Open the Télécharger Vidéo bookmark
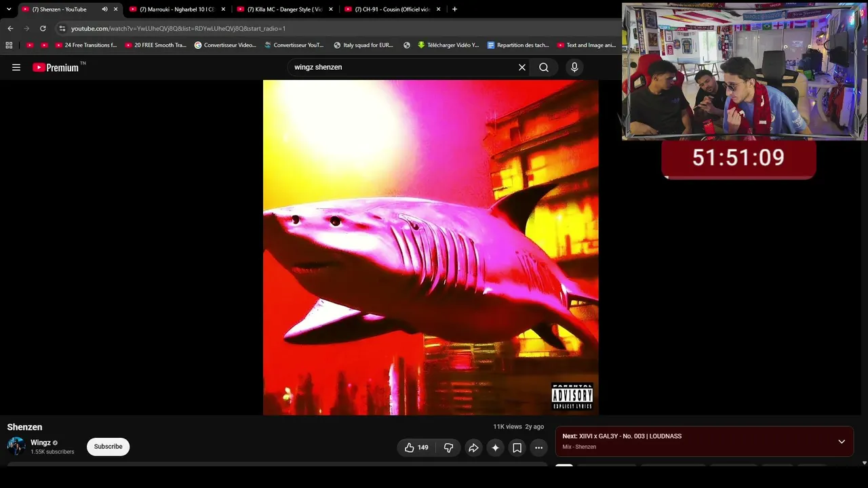 coord(448,45)
